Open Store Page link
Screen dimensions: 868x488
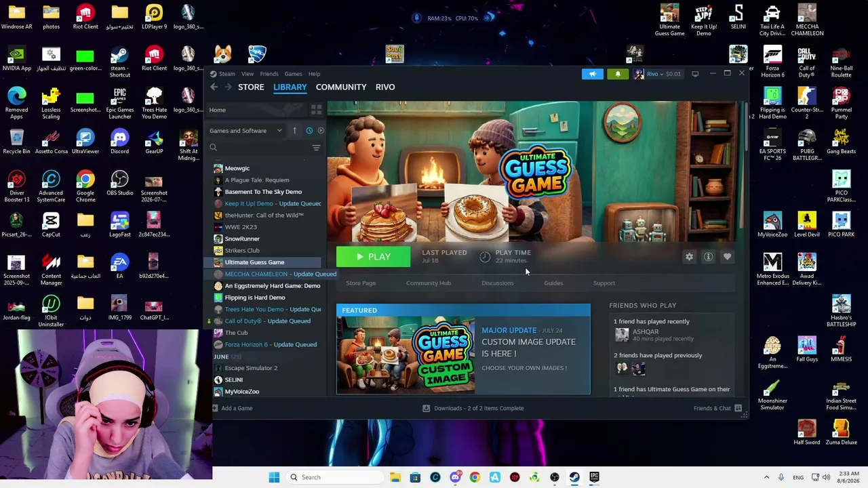(x=361, y=283)
